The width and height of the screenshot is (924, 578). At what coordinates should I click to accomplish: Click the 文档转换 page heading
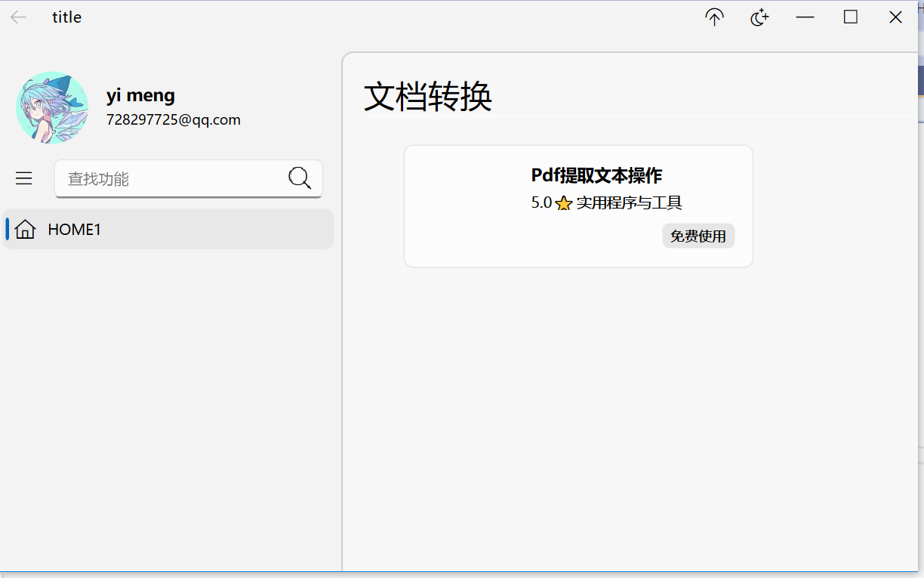(x=428, y=97)
